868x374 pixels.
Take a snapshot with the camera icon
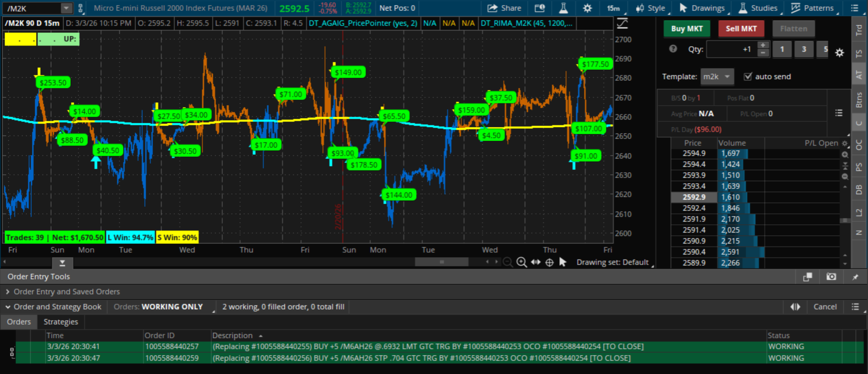click(x=831, y=277)
